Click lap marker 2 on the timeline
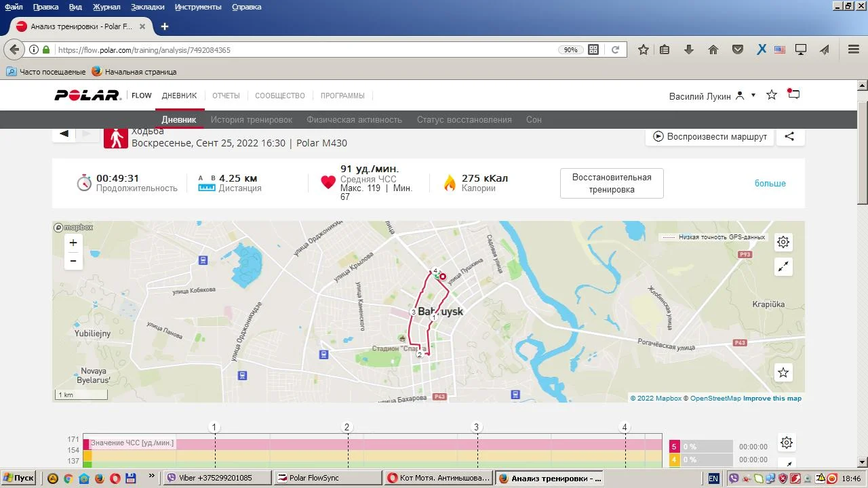The width and height of the screenshot is (868, 488). pos(347,427)
